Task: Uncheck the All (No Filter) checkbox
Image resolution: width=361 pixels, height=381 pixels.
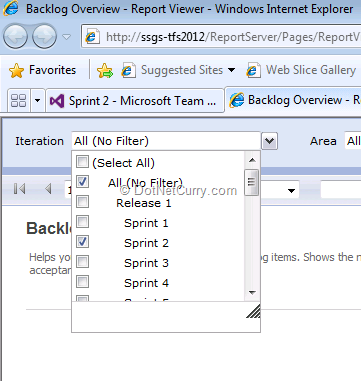Action: [x=82, y=182]
